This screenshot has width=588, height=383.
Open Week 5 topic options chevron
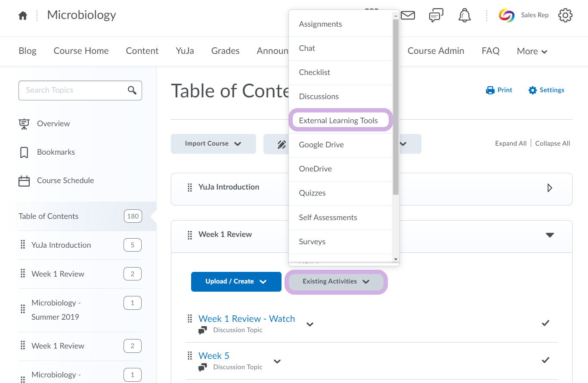point(277,361)
